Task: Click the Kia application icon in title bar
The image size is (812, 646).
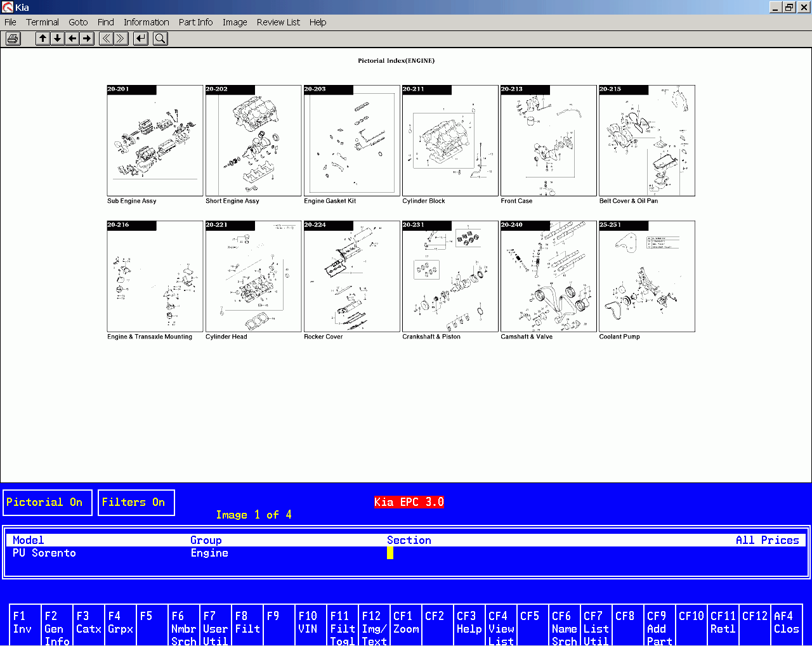Action: point(8,7)
